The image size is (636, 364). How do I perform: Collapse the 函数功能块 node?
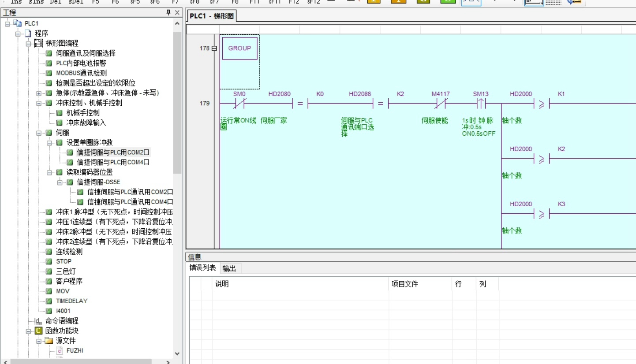click(28, 331)
